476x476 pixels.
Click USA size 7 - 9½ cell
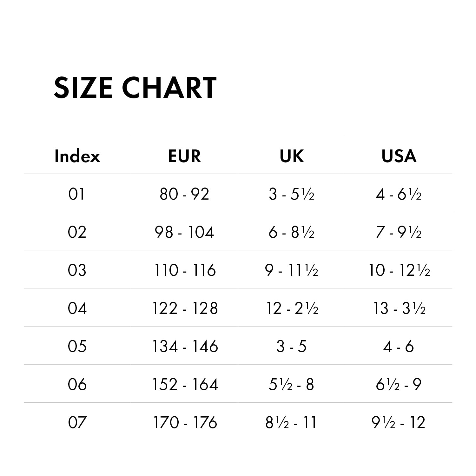click(399, 232)
